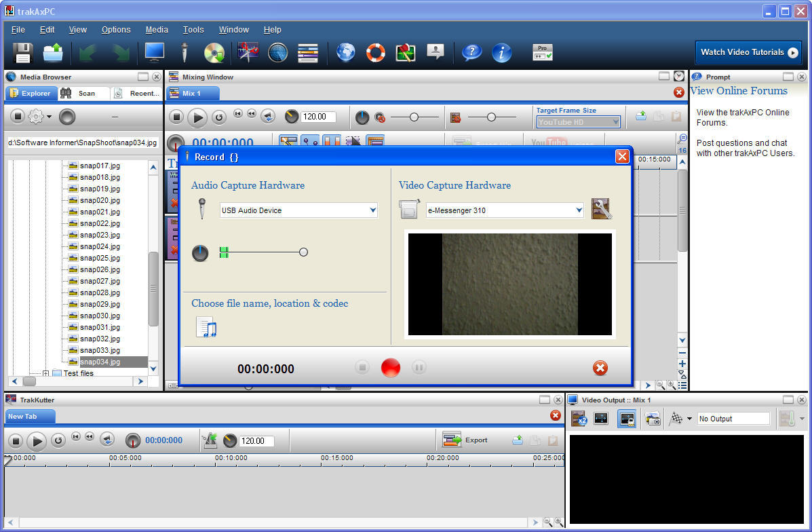Click the globe web icon in the main toolbar
The height and width of the screenshot is (532, 812).
(x=346, y=52)
